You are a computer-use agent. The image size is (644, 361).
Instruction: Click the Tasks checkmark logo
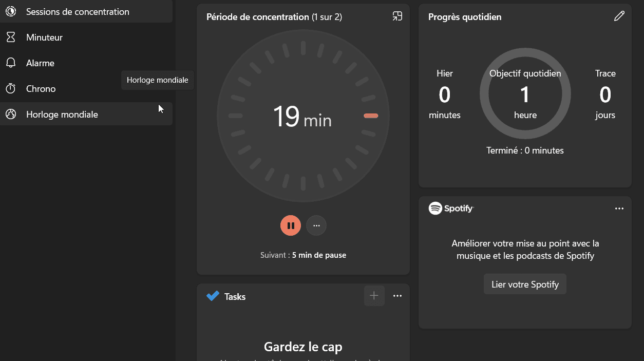pos(213,296)
